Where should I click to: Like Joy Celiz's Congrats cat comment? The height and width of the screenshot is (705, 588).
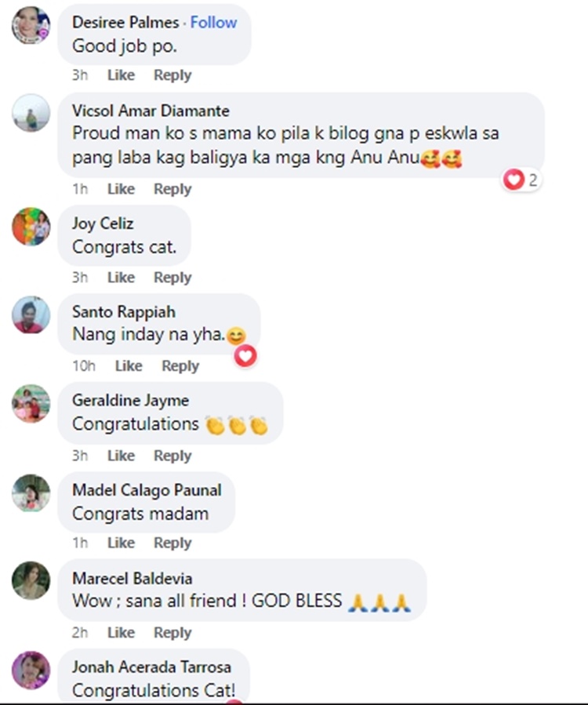[x=121, y=277]
